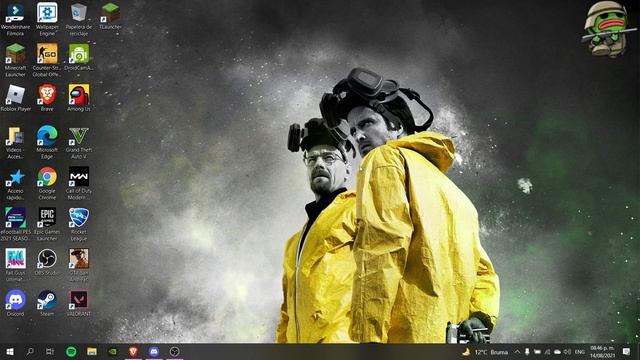Switch to Brave in the taskbar

tap(133, 351)
